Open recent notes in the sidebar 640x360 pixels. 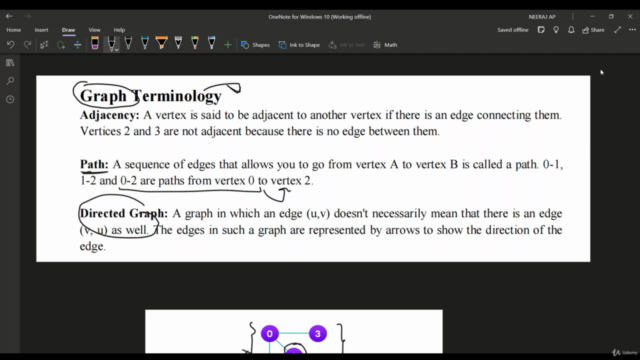pos(10,99)
